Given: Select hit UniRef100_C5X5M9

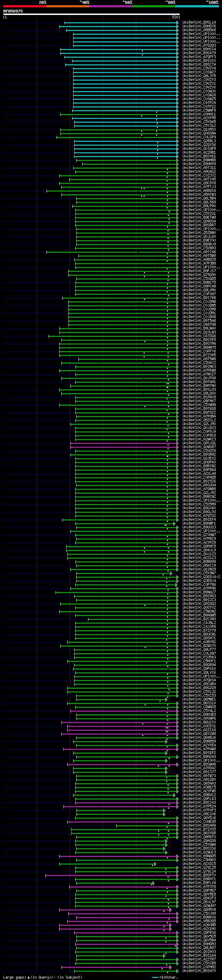Looking at the screenshot, I should pos(199,504).
